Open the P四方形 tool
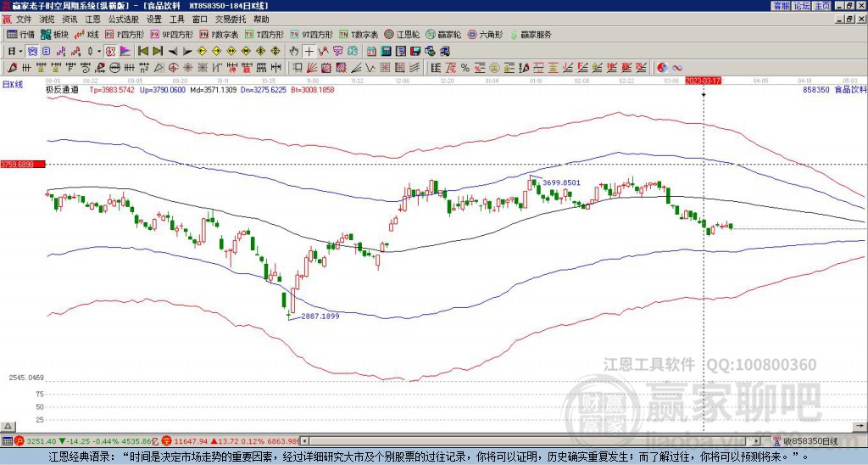 125,34
